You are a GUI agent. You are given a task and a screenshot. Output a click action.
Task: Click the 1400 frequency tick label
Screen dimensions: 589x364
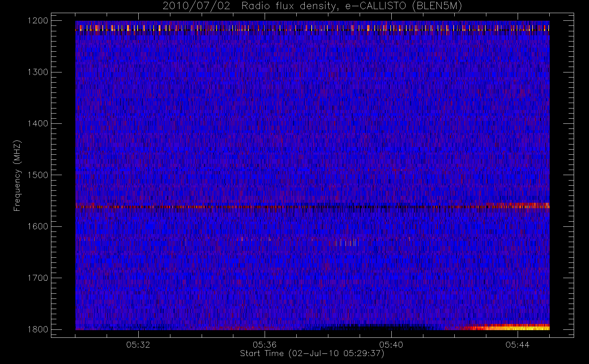38,123
